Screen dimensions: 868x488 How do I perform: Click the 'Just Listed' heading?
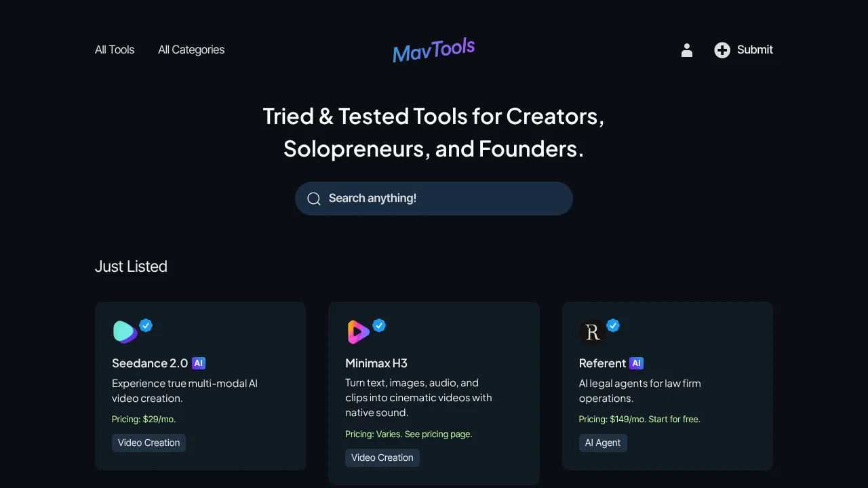[x=131, y=266]
